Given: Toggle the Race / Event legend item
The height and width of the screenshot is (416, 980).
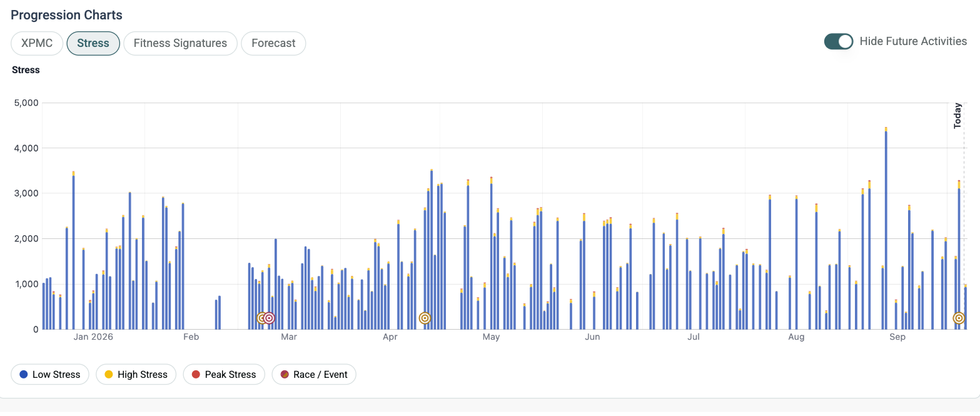Looking at the screenshot, I should 314,374.
